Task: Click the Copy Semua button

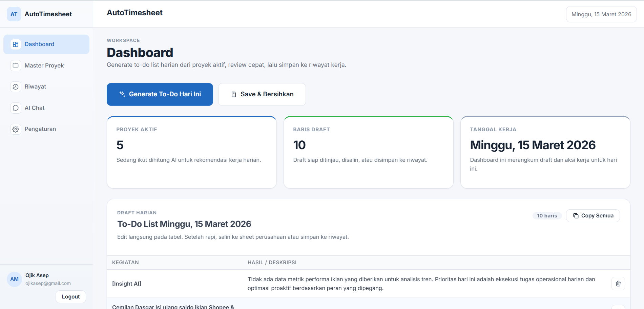Action: coord(593,216)
